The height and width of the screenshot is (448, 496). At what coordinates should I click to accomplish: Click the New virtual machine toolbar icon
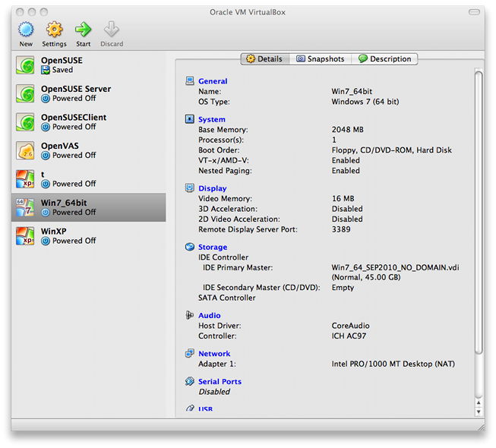click(x=26, y=30)
